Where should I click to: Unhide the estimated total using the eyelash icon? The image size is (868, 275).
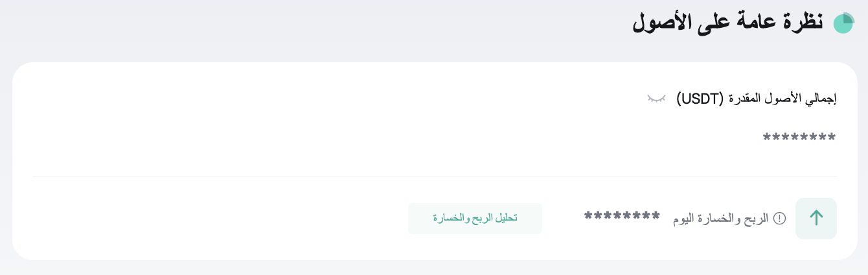(x=656, y=99)
